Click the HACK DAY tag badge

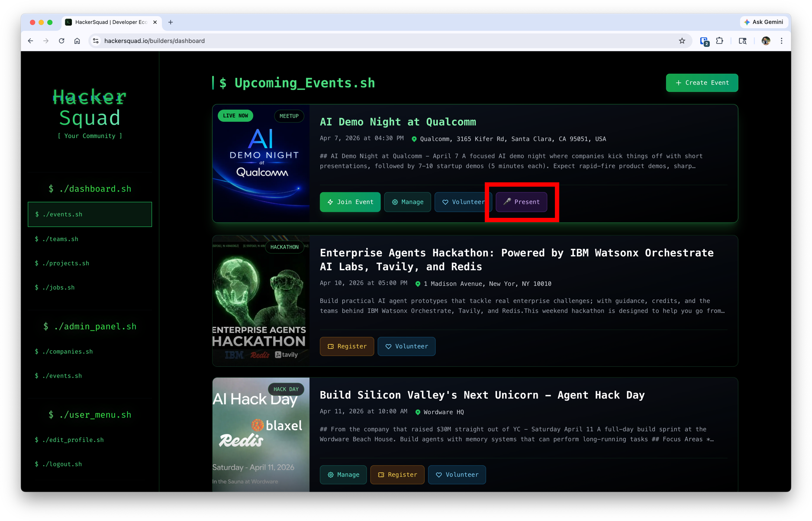coord(286,389)
